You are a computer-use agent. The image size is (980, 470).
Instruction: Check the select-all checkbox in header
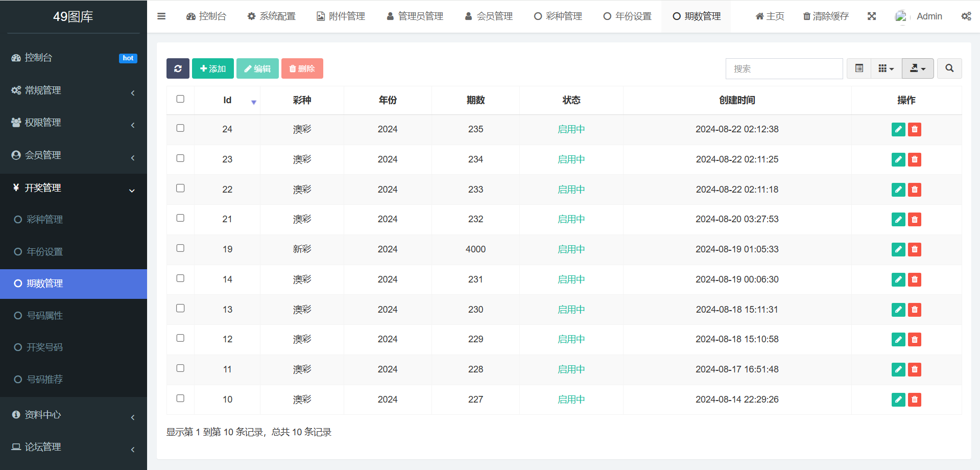(180, 99)
